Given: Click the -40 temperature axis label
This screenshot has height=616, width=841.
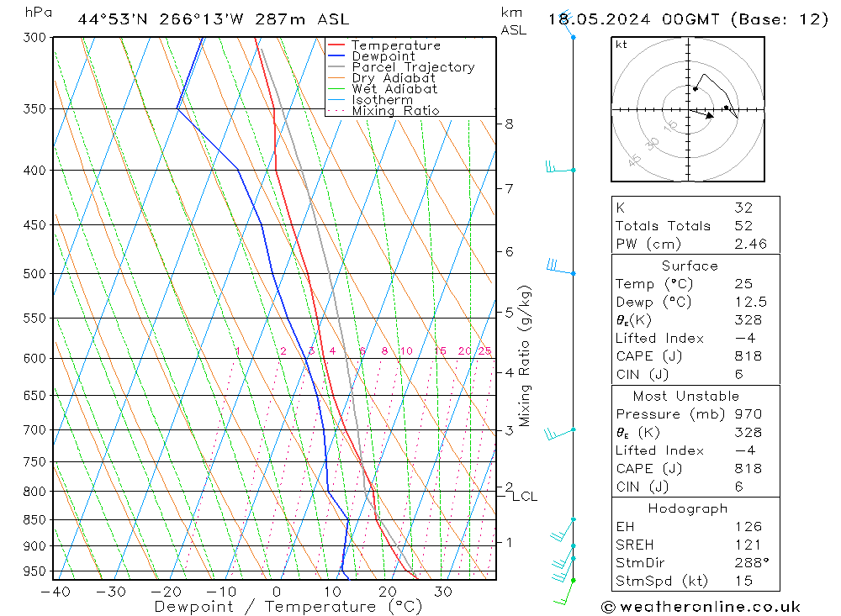Looking at the screenshot, I should tap(56, 592).
